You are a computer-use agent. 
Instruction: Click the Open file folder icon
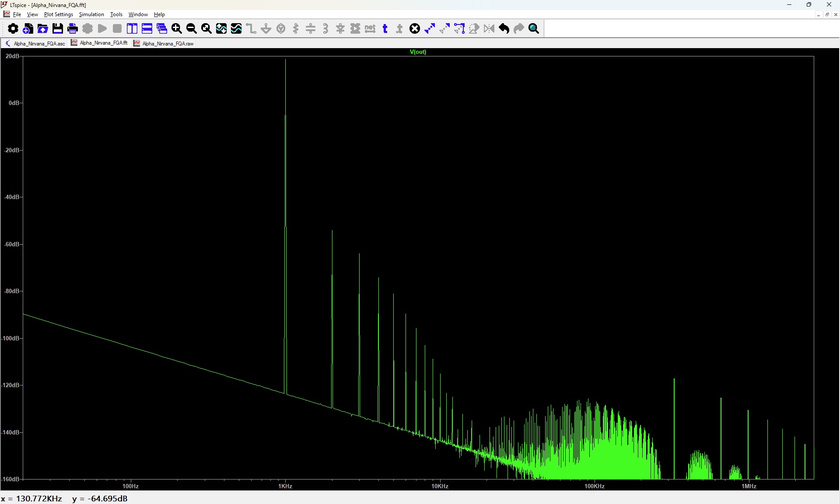point(43,29)
